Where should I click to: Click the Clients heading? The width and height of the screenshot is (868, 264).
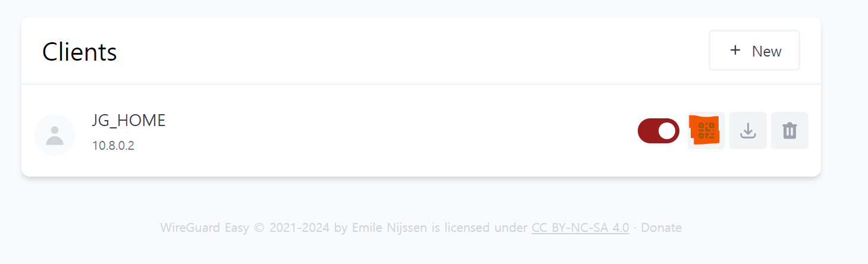pos(80,52)
